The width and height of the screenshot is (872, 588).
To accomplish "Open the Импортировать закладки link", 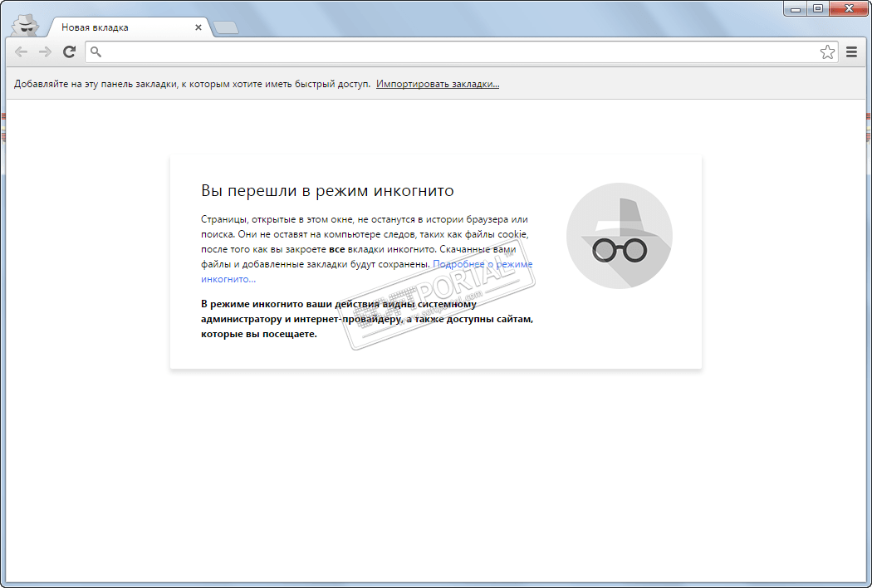I will pyautogui.click(x=438, y=84).
